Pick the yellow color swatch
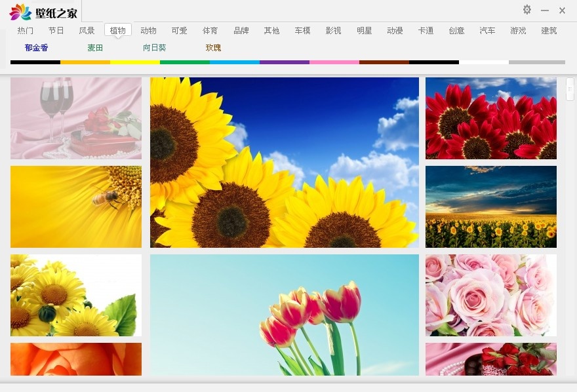The width and height of the screenshot is (577, 392). point(135,62)
